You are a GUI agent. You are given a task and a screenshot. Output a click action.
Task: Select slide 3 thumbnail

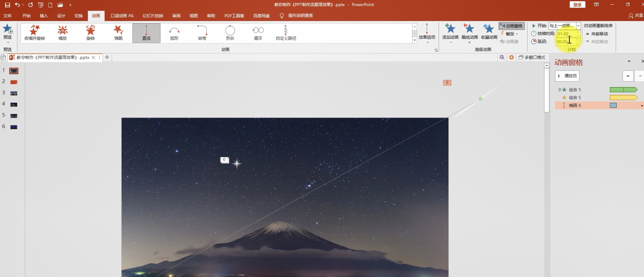(x=14, y=93)
